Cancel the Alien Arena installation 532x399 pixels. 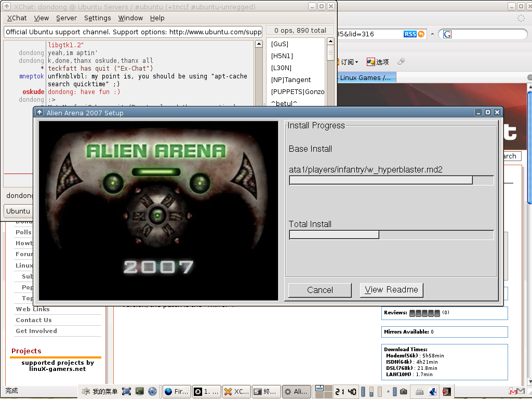point(320,290)
